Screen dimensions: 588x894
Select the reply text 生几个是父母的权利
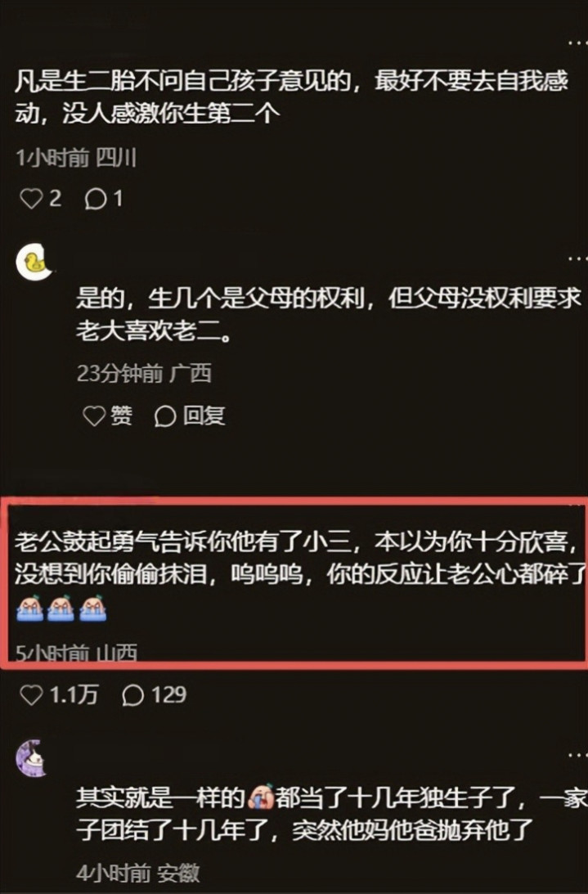pos(329,315)
